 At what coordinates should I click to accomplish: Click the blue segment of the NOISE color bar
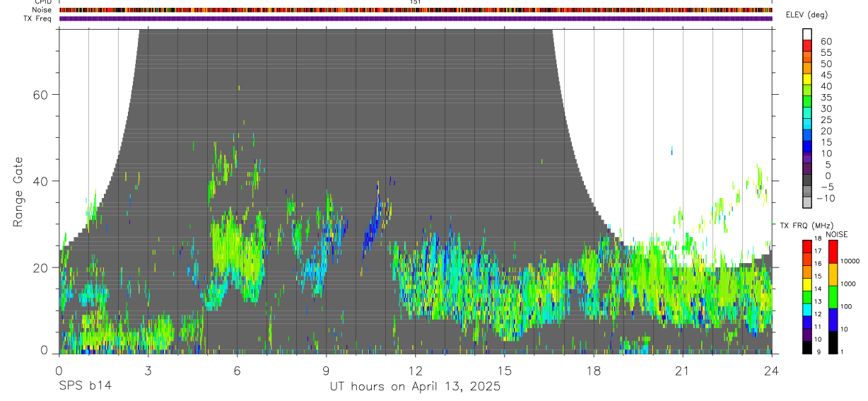click(x=833, y=320)
